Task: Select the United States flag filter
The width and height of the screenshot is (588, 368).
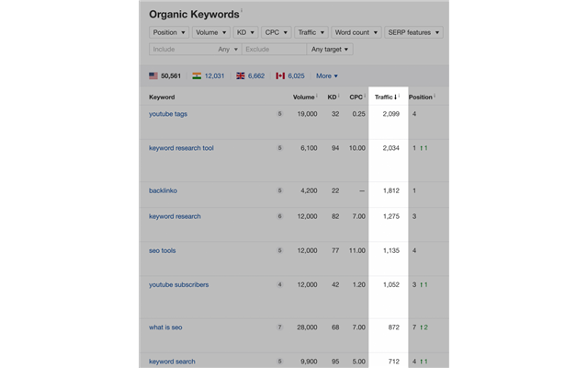Action: [153, 75]
